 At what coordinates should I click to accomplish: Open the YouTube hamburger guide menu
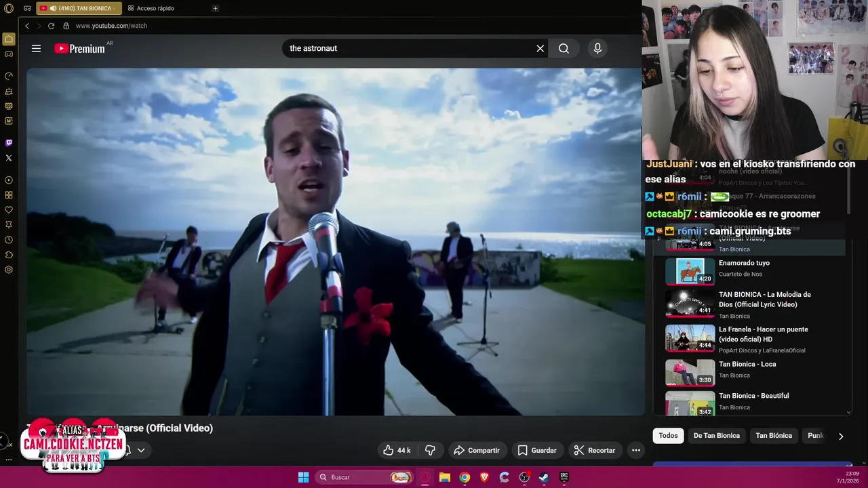click(x=36, y=48)
